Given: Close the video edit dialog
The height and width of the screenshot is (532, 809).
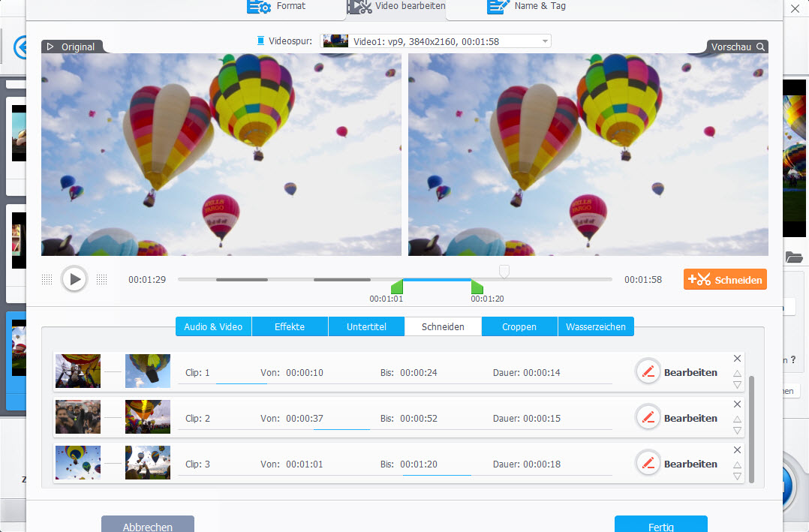Looking at the screenshot, I should pyautogui.click(x=795, y=8).
